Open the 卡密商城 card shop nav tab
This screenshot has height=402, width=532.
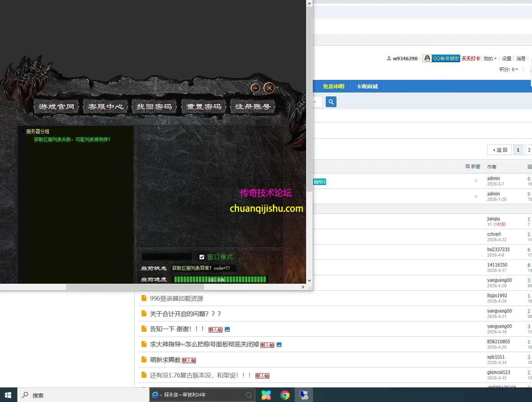click(367, 86)
